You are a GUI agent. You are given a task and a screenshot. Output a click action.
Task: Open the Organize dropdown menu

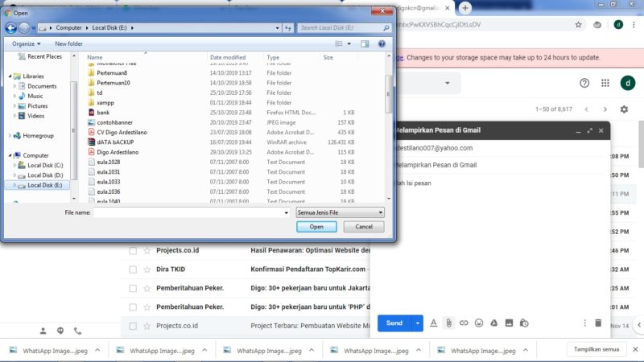[x=27, y=43]
